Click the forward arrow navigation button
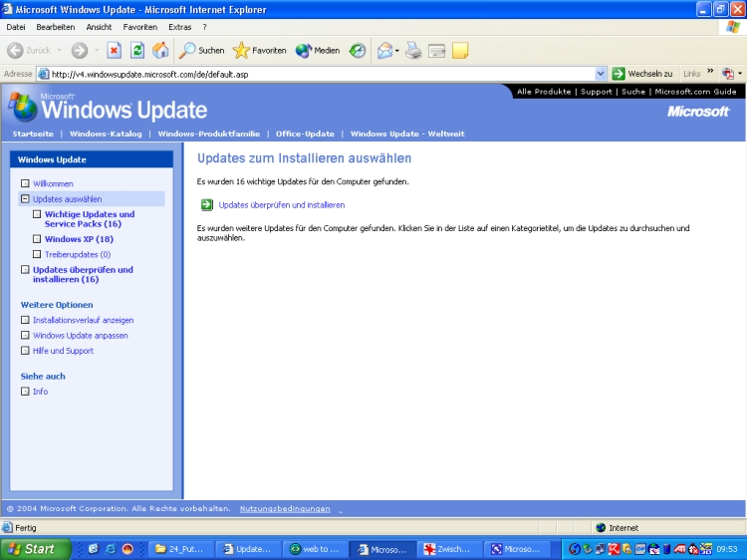The height and width of the screenshot is (560, 747). pos(80,51)
